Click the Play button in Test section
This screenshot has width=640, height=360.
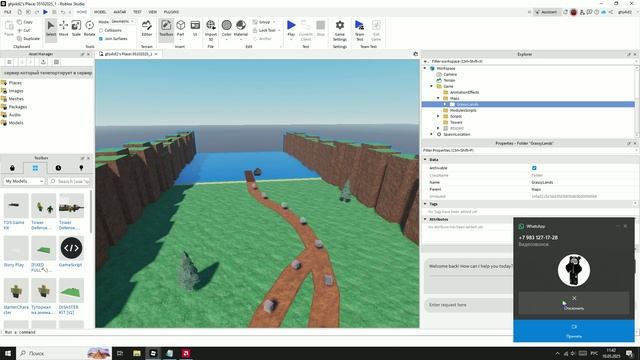pyautogui.click(x=291, y=29)
